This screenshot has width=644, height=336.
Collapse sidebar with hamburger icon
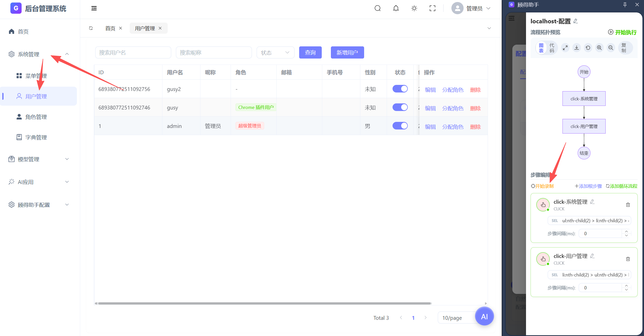click(x=94, y=8)
